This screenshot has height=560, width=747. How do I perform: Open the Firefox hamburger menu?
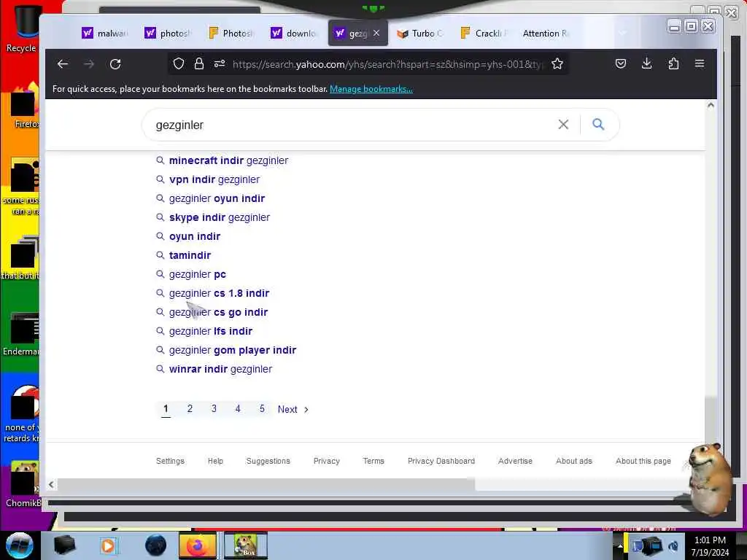tap(700, 63)
